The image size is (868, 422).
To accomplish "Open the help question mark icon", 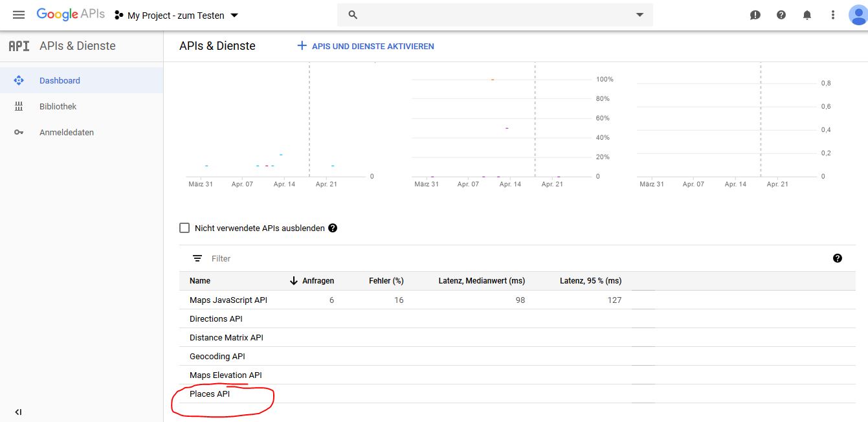I will (781, 15).
